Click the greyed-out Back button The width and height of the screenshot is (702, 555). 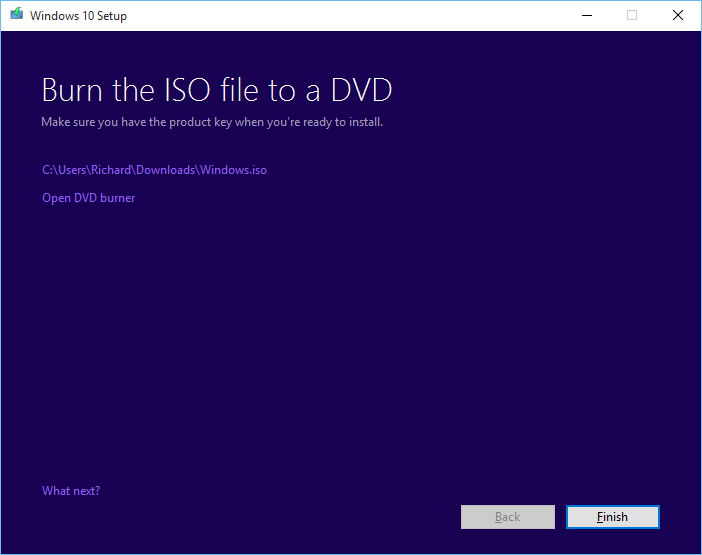pos(507,517)
